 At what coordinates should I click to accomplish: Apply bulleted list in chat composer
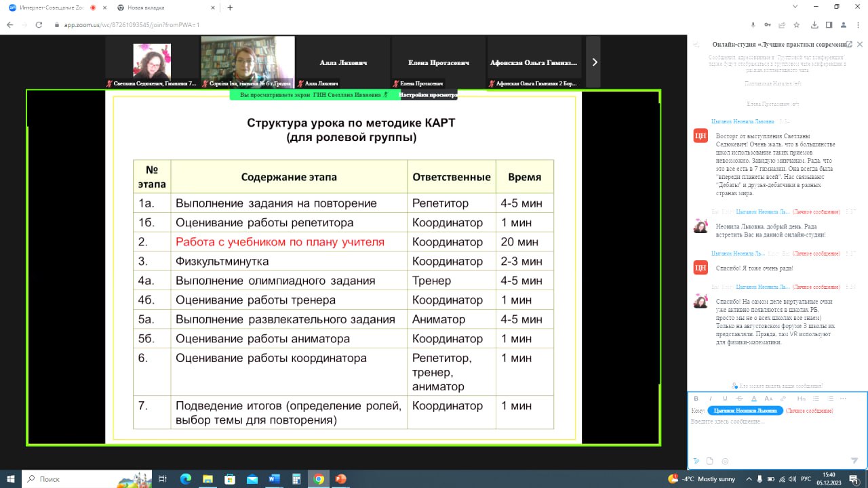click(816, 399)
